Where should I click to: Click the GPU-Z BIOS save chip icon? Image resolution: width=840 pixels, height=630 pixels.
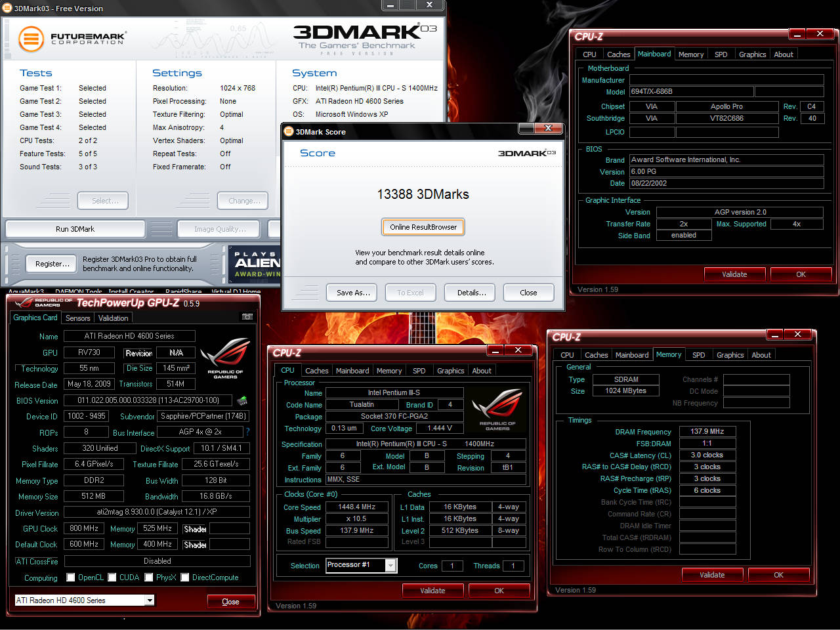(x=242, y=400)
